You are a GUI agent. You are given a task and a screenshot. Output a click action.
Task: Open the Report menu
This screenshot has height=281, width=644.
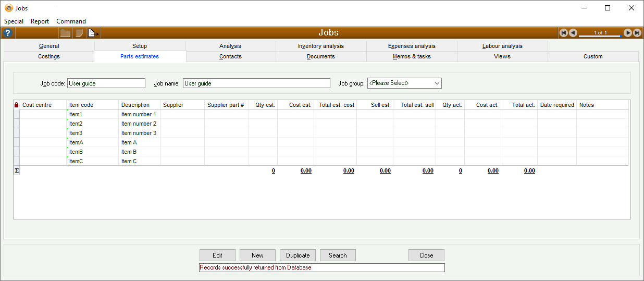[40, 21]
